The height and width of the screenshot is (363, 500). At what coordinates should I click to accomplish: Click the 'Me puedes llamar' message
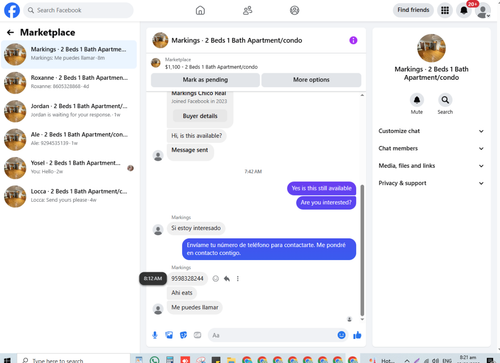point(195,307)
